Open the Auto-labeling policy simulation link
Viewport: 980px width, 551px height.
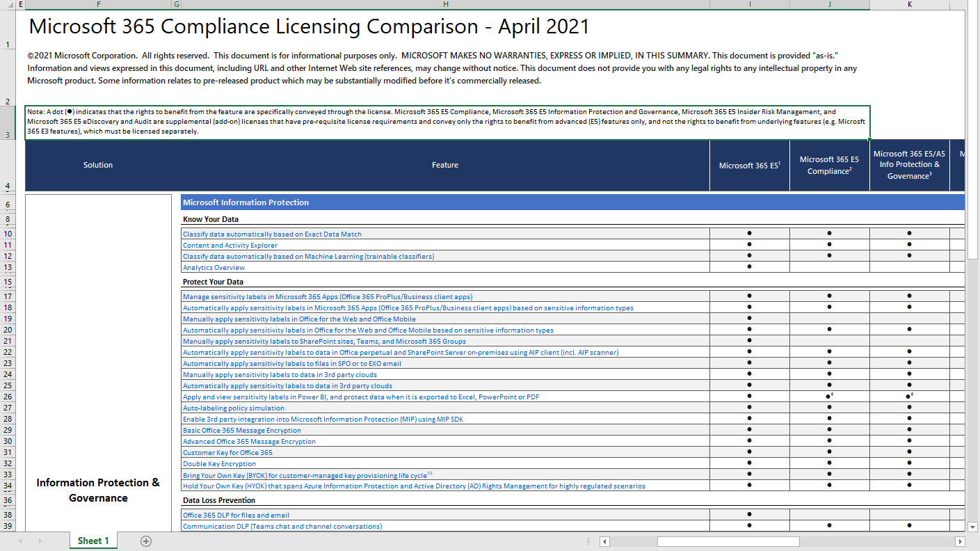coord(233,408)
